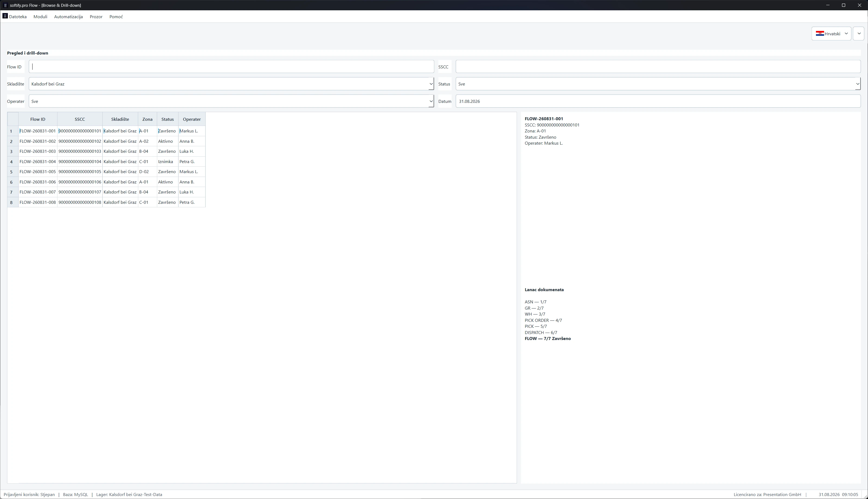Click the Datum field showing 31.08.2026
Image resolution: width=868 pixels, height=499 pixels.
click(658, 101)
